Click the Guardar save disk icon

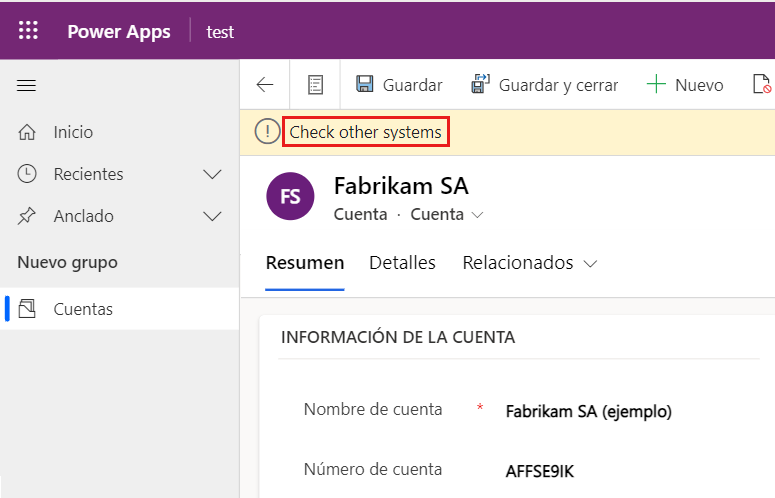click(365, 85)
